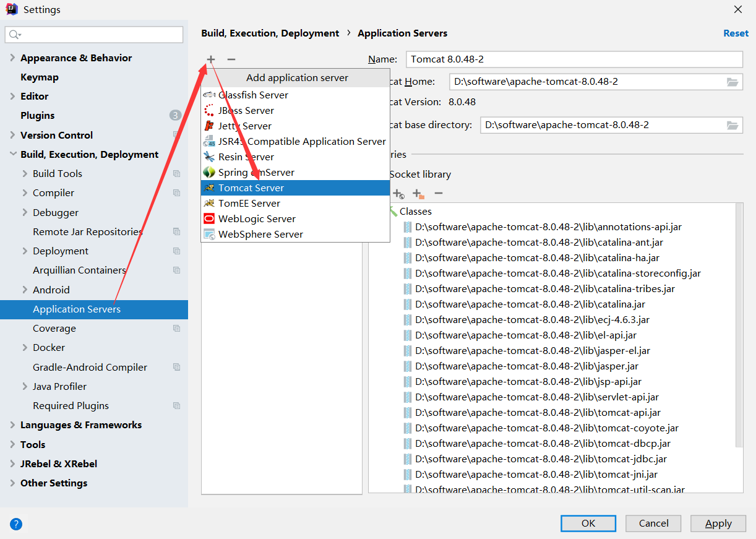
Task: Click the server Name text field
Action: [574, 59]
